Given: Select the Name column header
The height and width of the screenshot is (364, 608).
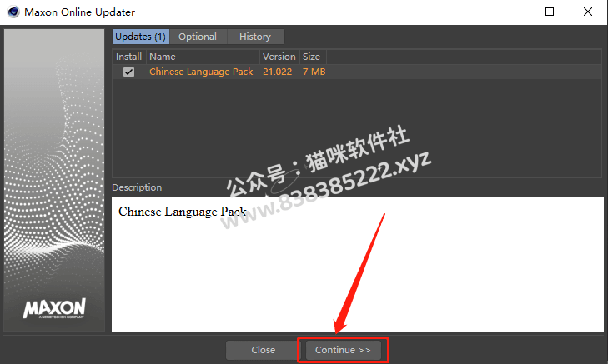Looking at the screenshot, I should pos(203,57).
